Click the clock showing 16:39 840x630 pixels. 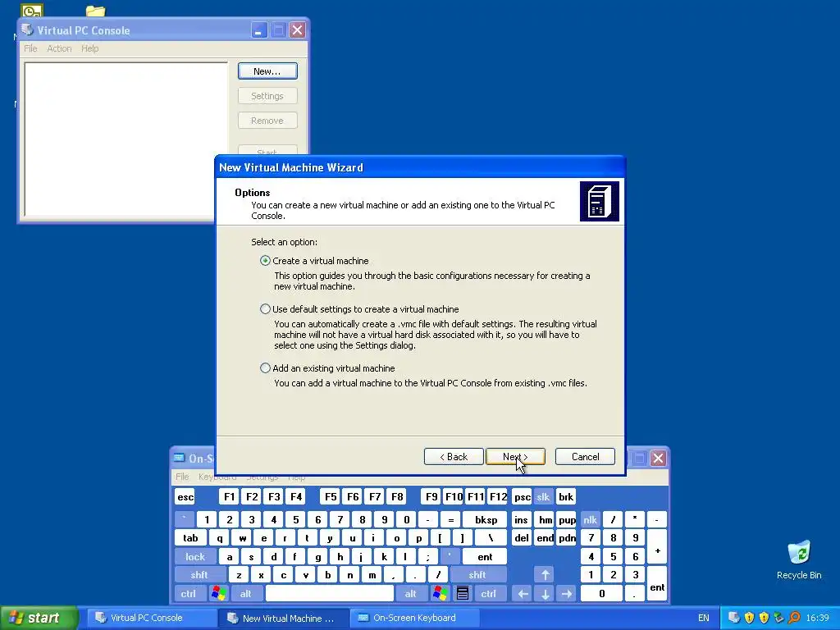coord(818,619)
